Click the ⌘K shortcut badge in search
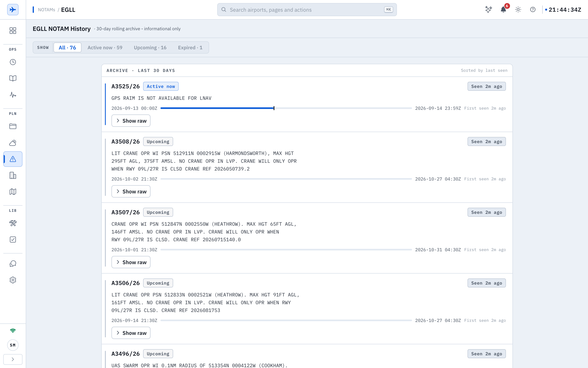 (x=389, y=10)
